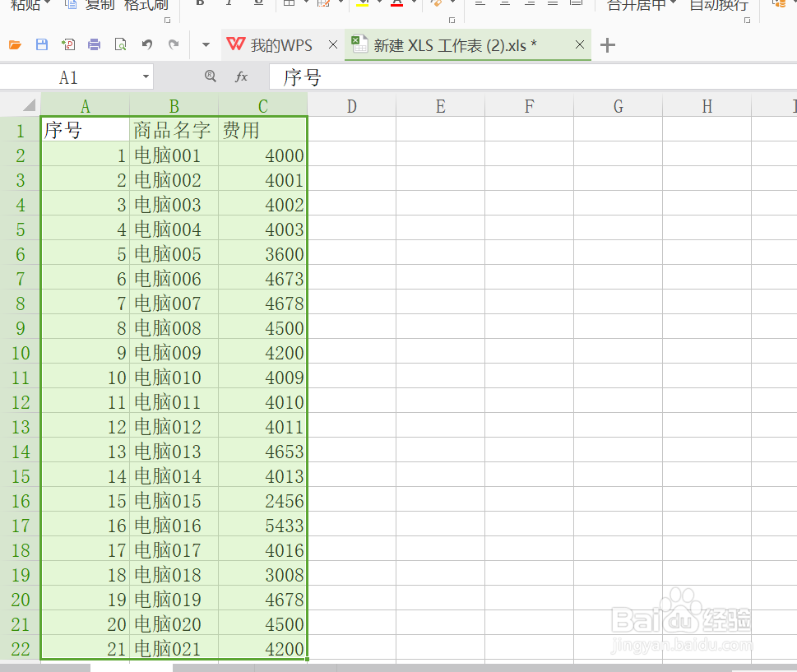Save the workbook
Viewport: 797px width, 672px height.
point(42,45)
